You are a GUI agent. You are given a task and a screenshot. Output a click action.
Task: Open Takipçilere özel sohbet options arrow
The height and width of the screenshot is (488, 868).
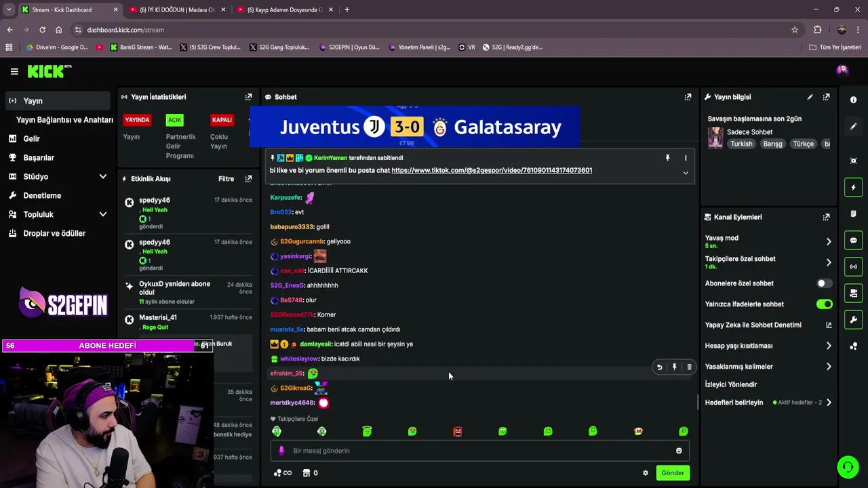point(828,262)
